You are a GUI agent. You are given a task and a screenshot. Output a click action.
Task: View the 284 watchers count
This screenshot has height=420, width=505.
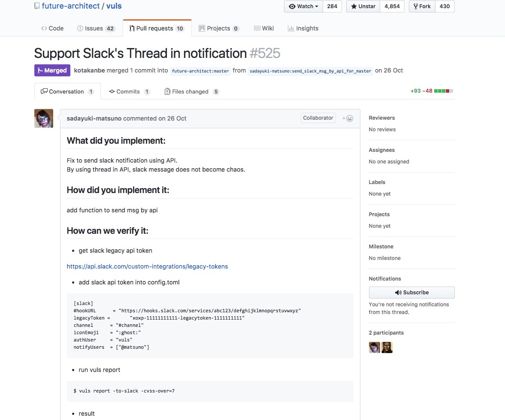(x=332, y=6)
